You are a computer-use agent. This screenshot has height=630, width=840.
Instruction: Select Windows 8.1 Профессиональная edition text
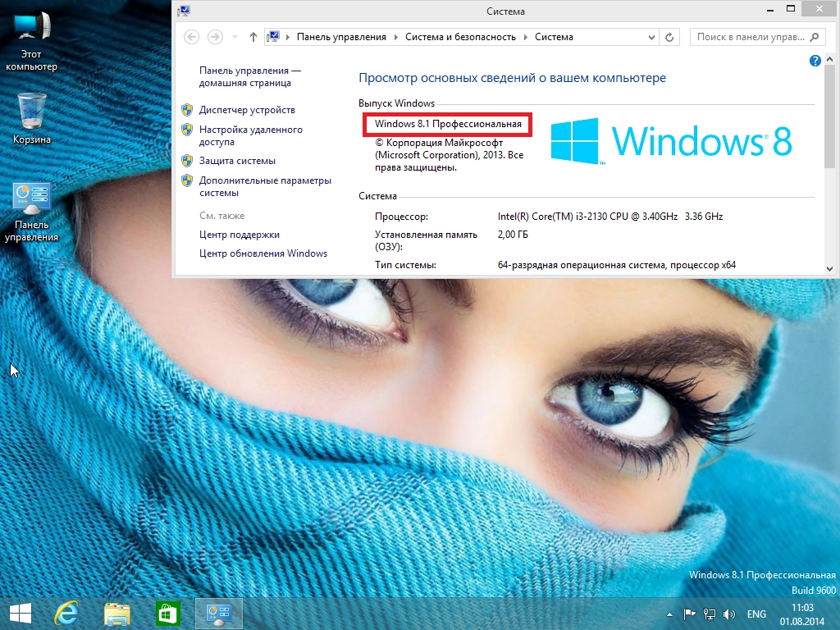click(448, 124)
